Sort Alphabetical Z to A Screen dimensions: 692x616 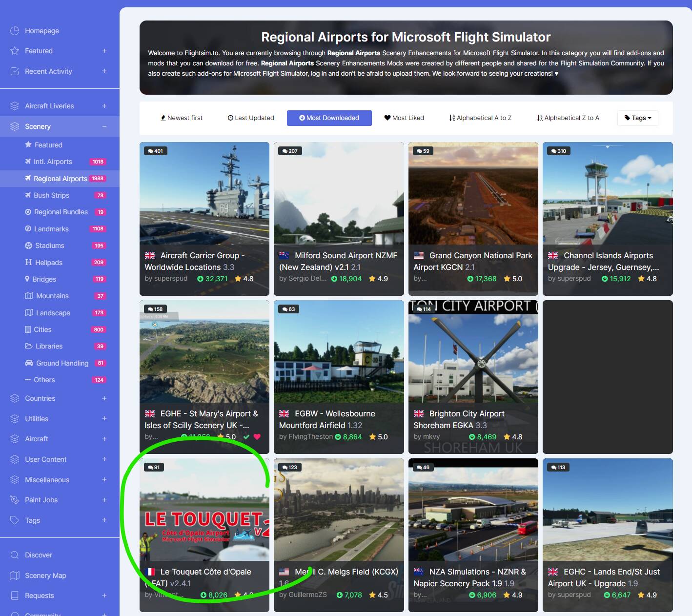click(x=568, y=118)
